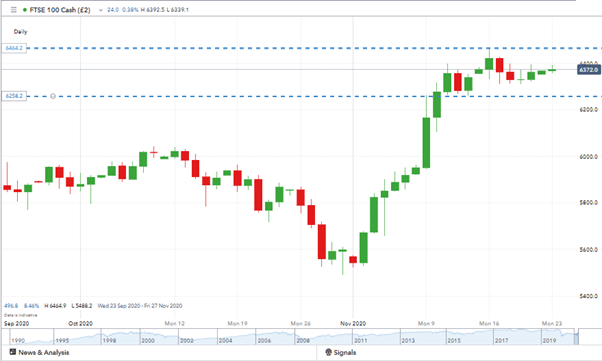Click the 0.38% header change value
This screenshot has height=361, width=602.
(130, 10)
